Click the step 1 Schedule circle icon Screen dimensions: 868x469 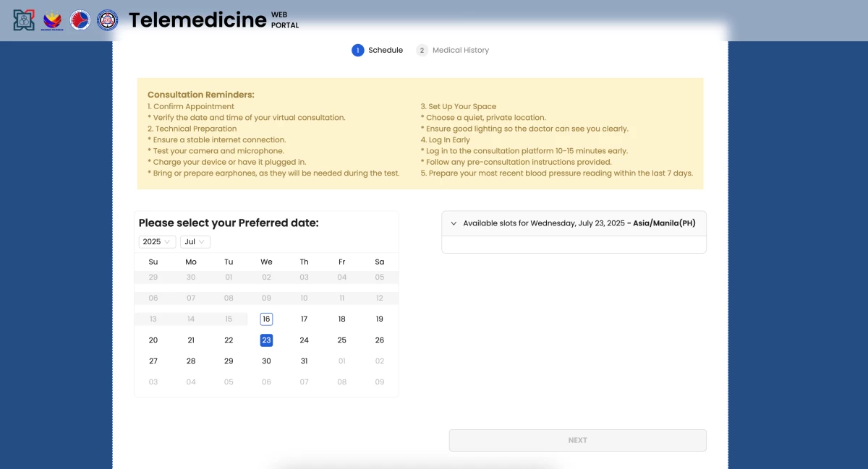pyautogui.click(x=358, y=50)
